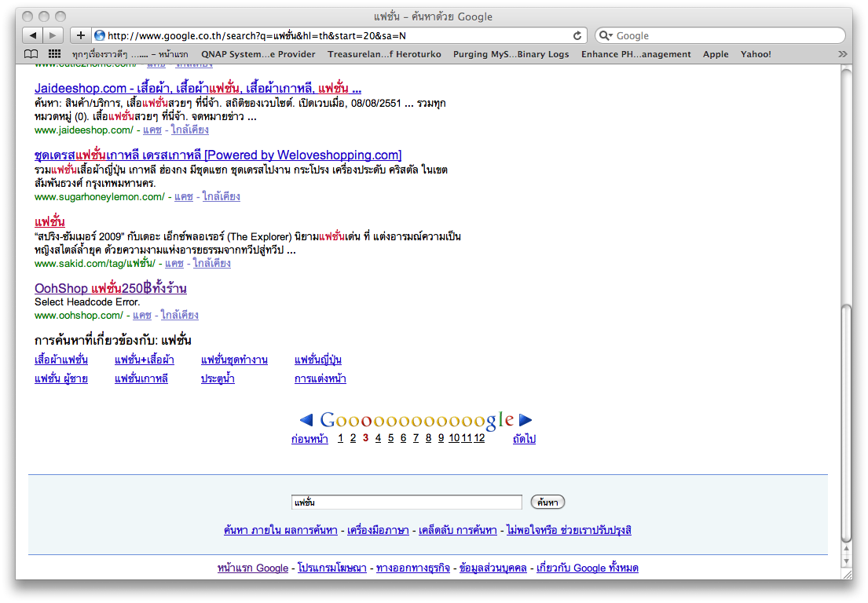Show more bookmarks with the double chevron

tap(843, 54)
